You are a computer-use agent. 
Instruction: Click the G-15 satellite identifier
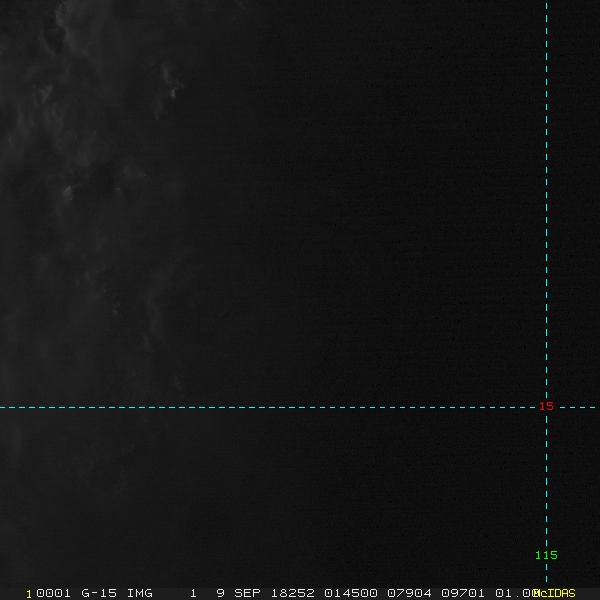tap(99, 593)
